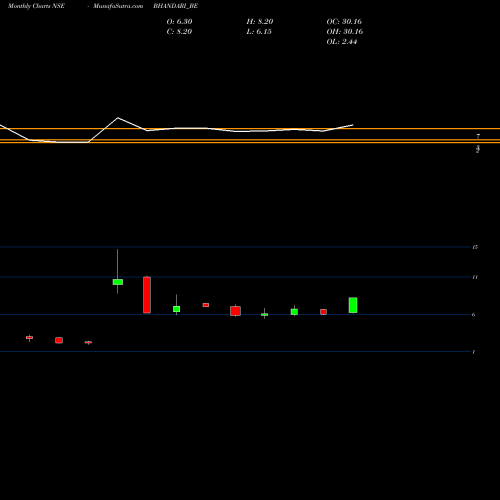
Task: Click the "7" label beside the orange lines
Action: (478, 136)
